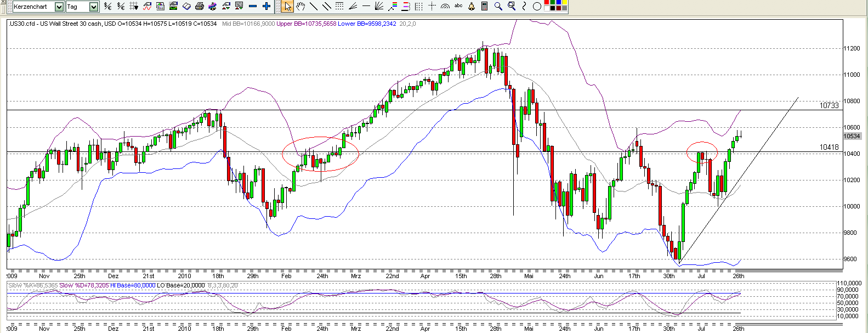Screen dimensions: 868x333
Task: Pick the green color swatch
Action: tap(553, 2)
